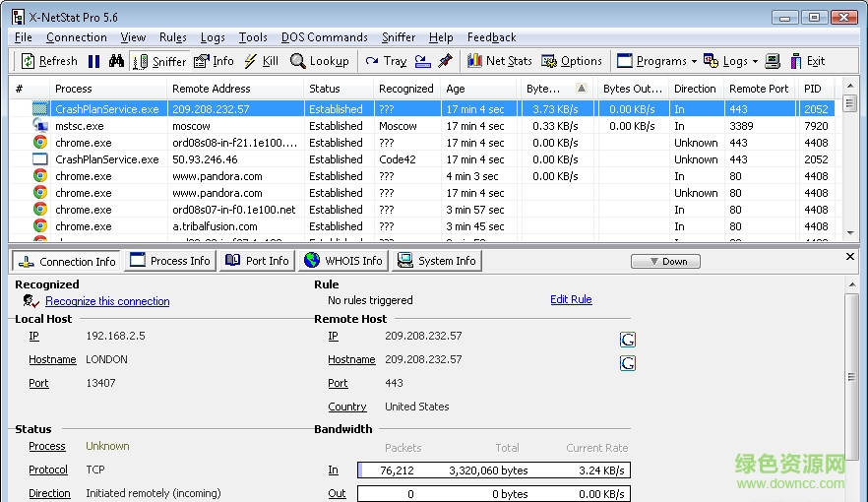This screenshot has height=502, width=868.
Task: Open find with the binoculars icon
Action: tap(116, 61)
